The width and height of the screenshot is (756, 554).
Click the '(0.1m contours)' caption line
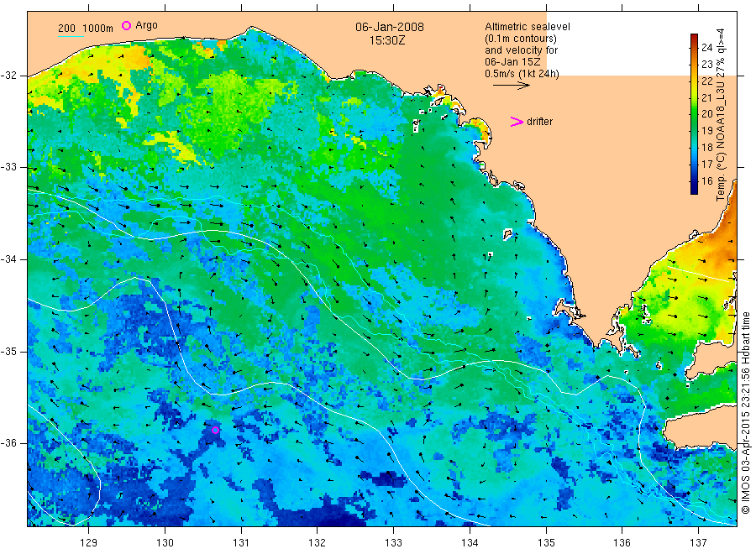click(x=520, y=39)
